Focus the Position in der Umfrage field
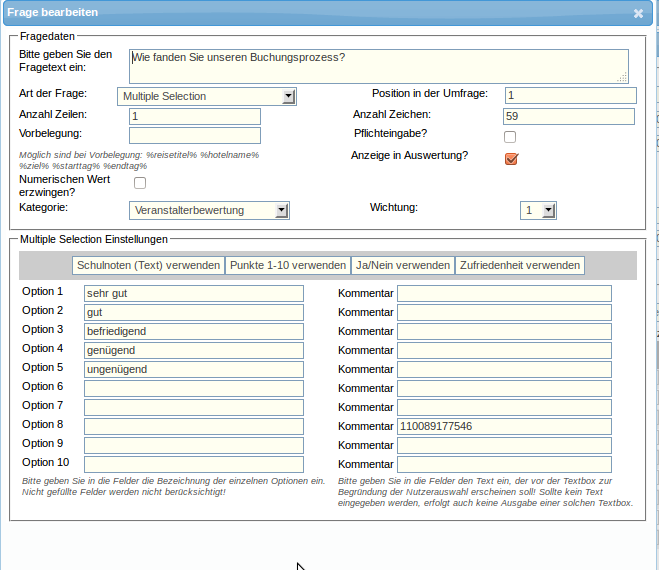659x570 pixels. coord(570,96)
